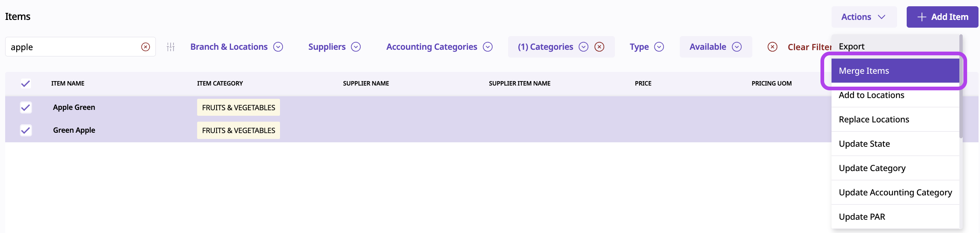Open the Suppliers filter dropdown
The image size is (980, 233).
click(x=356, y=47)
